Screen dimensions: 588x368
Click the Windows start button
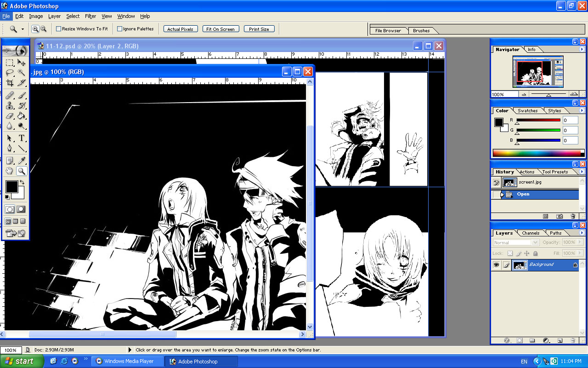(x=22, y=361)
